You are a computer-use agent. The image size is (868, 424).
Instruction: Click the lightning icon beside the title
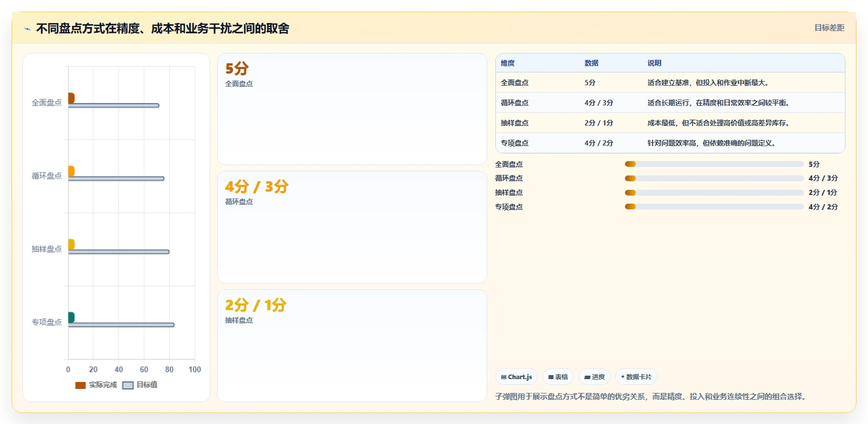coord(28,29)
